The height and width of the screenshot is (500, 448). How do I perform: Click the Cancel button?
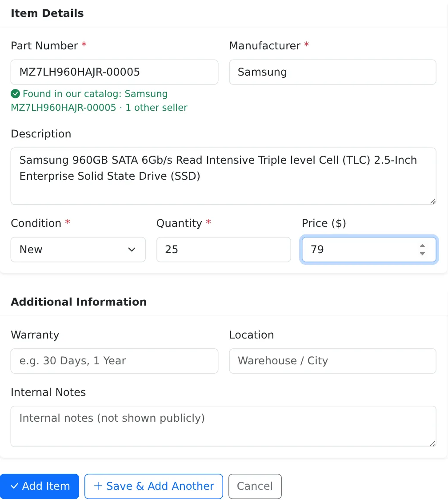[255, 486]
